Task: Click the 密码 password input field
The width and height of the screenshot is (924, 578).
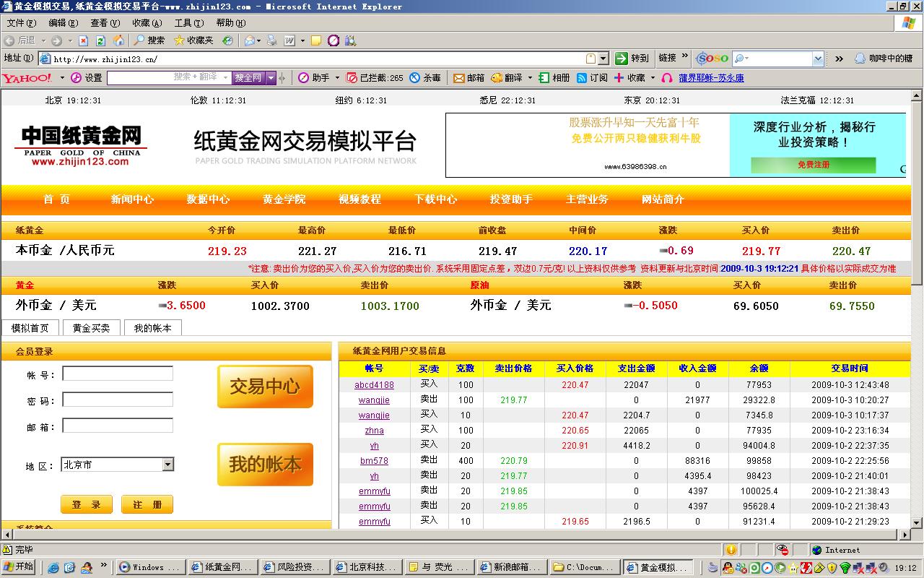Action: tap(118, 400)
